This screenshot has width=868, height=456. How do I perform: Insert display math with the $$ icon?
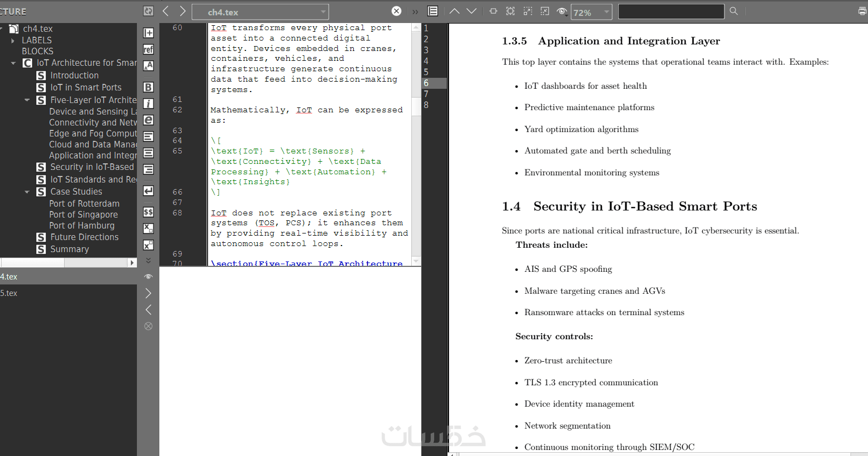click(x=148, y=212)
